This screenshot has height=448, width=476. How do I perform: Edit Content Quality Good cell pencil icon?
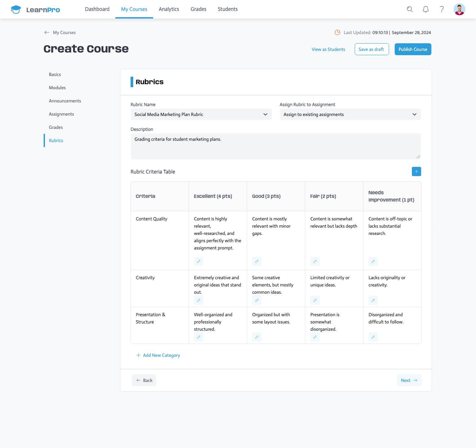click(257, 261)
